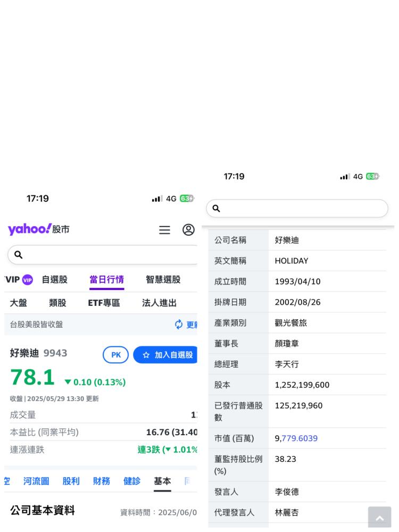Select the 當日行情 tab

point(106,280)
